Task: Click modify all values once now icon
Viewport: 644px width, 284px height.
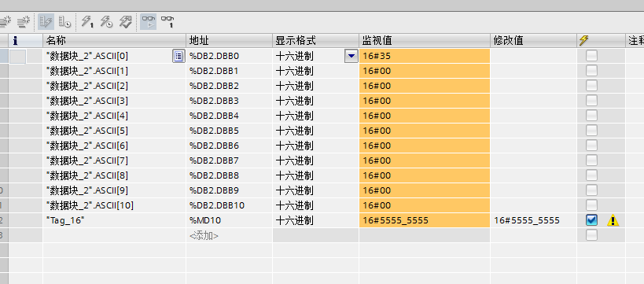Action: (x=87, y=21)
